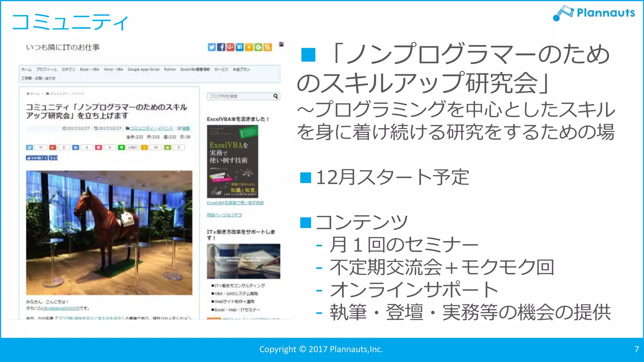Click the blog title いつも隣にITのお仕事
The height and width of the screenshot is (362, 644).
[x=63, y=47]
